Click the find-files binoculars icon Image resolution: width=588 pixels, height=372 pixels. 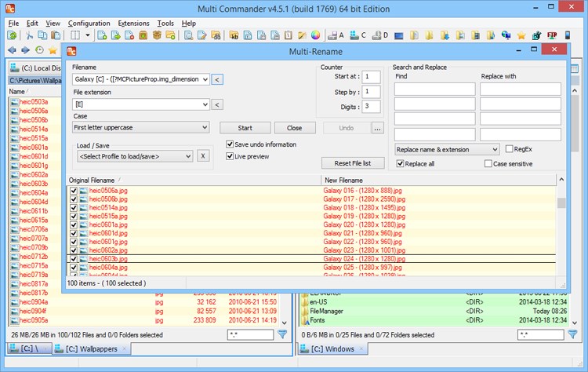tap(216, 35)
